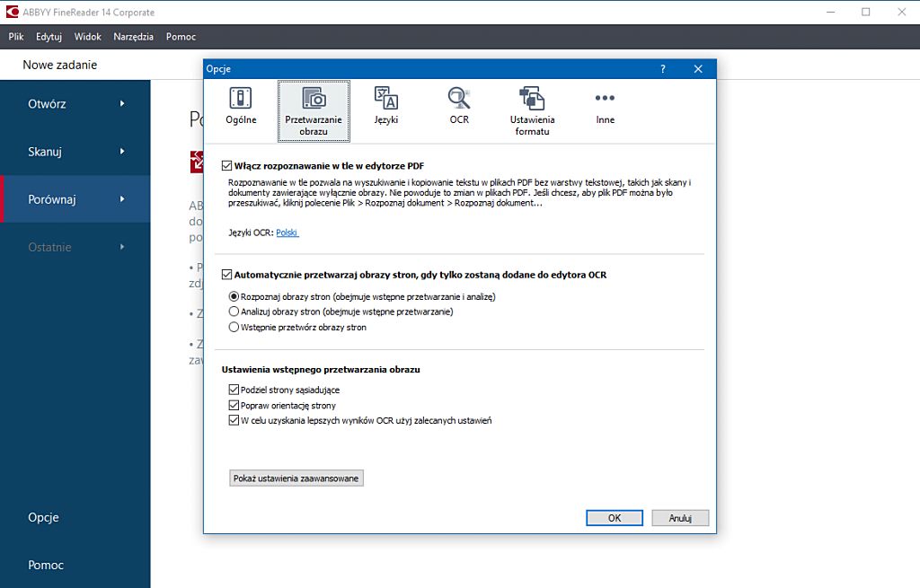Uncheck Popraw orientację strony
This screenshot has width=920, height=588.
[234, 405]
